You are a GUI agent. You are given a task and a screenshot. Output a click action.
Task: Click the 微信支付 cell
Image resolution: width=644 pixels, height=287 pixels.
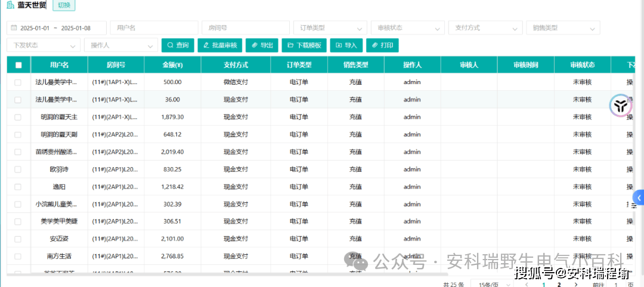236,82
